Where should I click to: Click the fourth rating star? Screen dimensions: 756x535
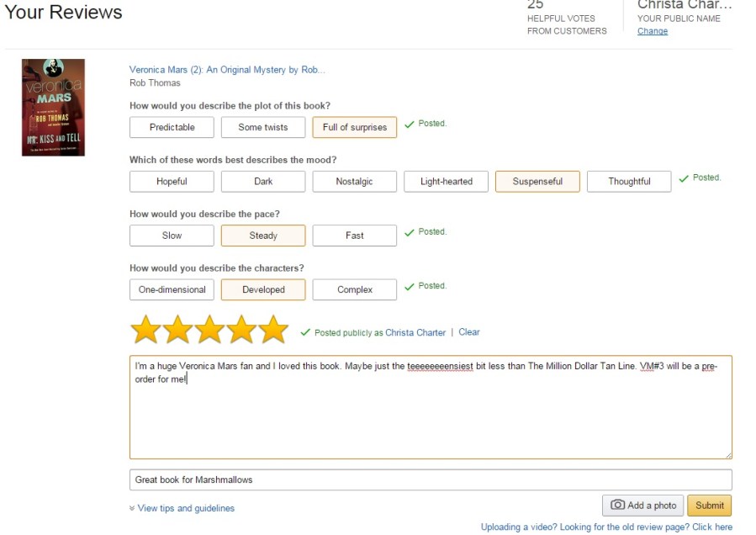tap(241, 329)
